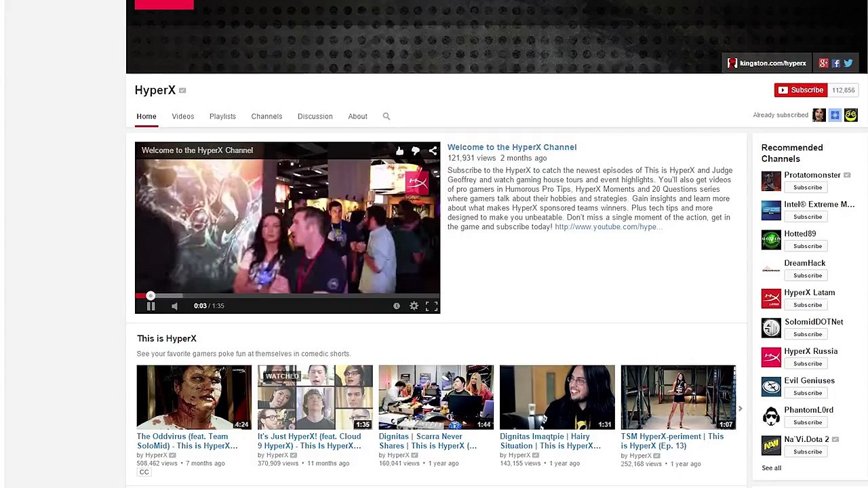This screenshot has width=868, height=488.
Task: Enter fullscreen mode on the video
Action: (431, 306)
